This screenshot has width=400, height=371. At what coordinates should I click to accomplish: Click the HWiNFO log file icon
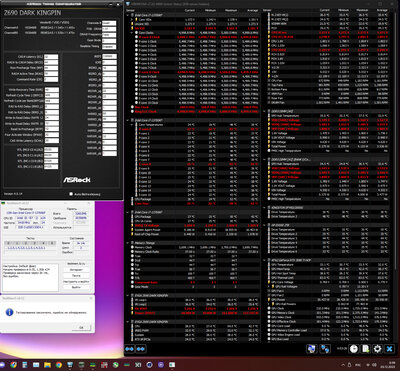click(x=366, y=349)
